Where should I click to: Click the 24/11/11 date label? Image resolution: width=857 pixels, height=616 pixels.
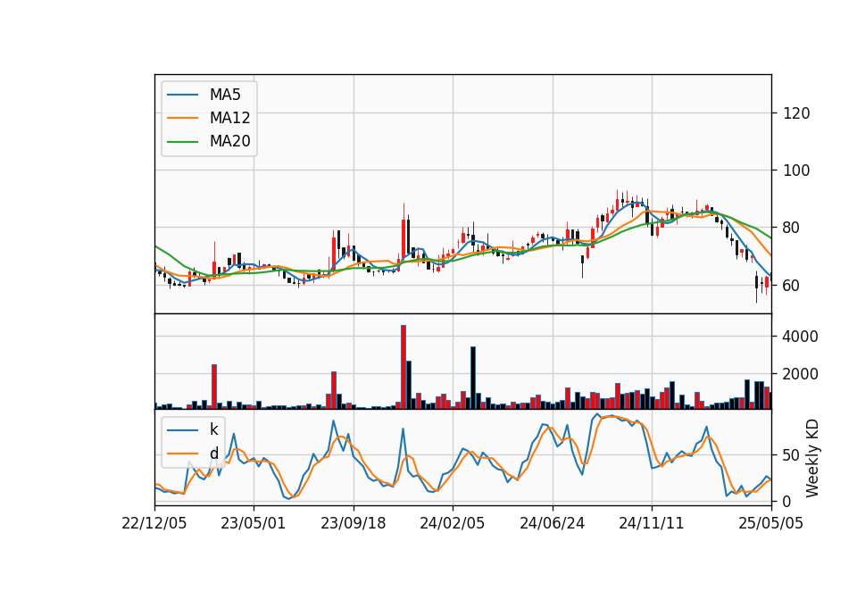652,523
